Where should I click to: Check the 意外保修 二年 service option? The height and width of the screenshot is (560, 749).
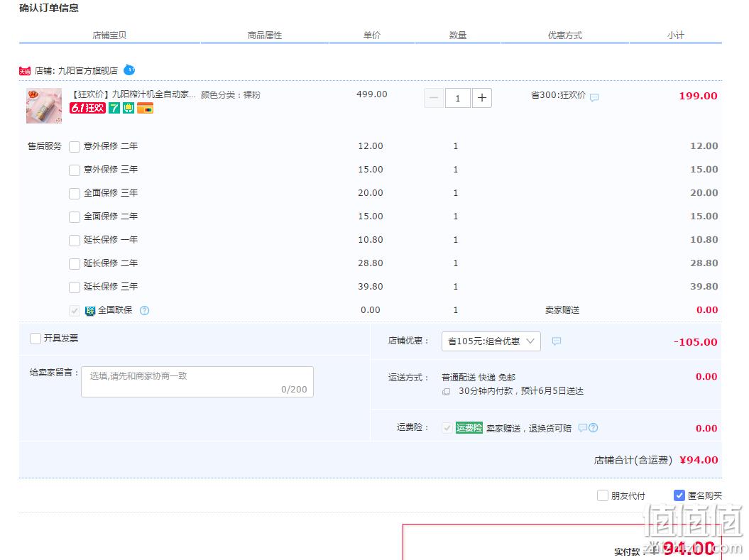coord(75,146)
